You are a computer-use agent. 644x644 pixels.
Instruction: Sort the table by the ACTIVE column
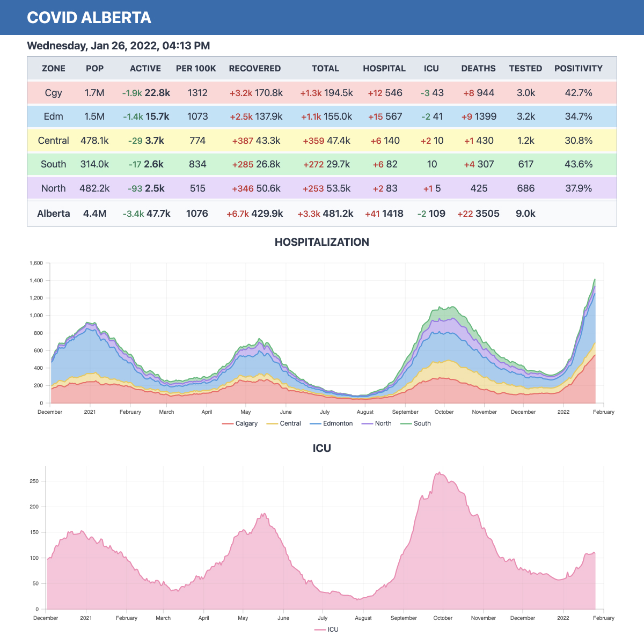[145, 68]
